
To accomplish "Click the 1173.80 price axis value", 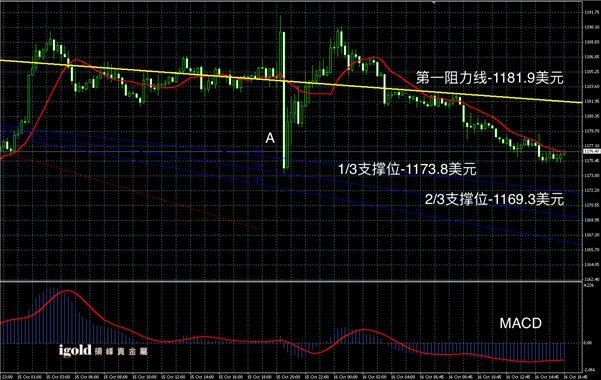I will tap(592, 175).
